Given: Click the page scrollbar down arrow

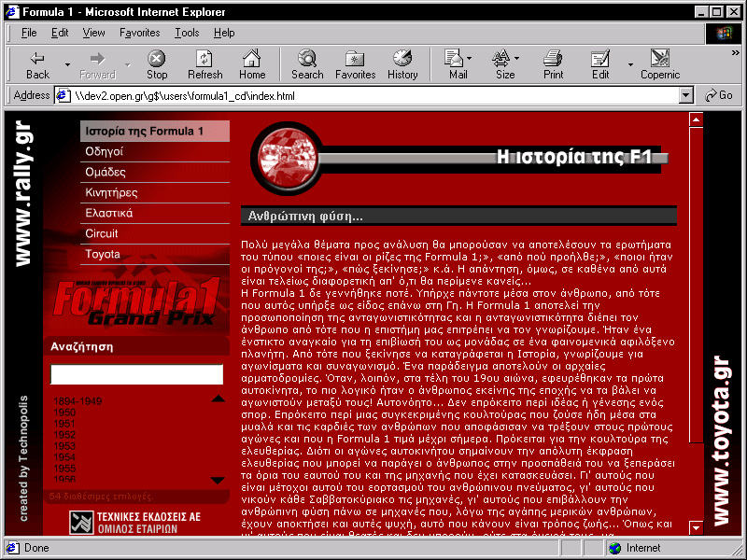Looking at the screenshot, I should click(696, 527).
